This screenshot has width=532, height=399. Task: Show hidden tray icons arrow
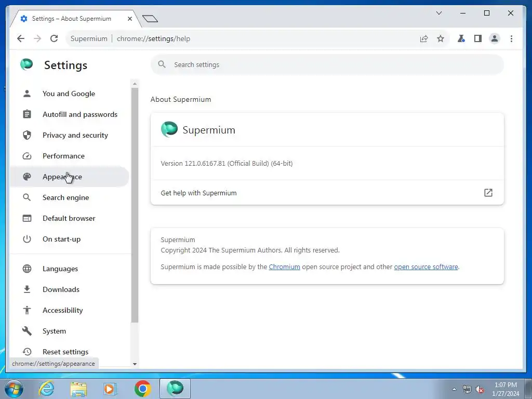(x=454, y=389)
